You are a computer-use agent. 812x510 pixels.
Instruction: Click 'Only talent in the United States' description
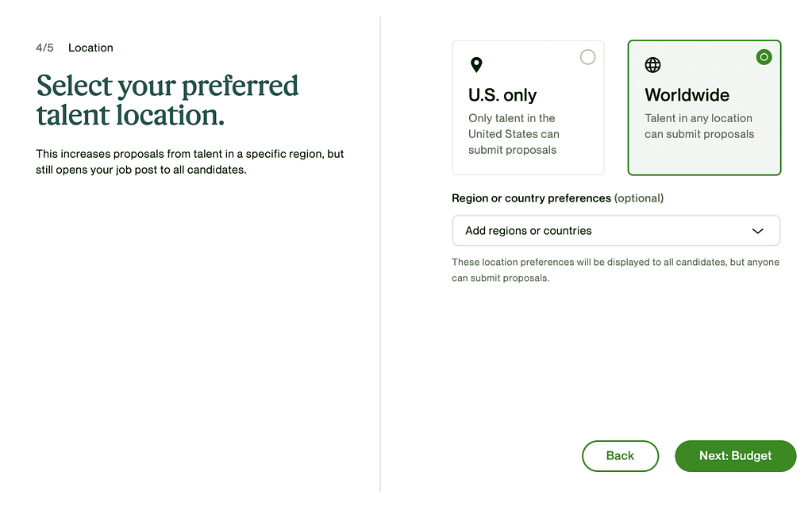[514, 134]
